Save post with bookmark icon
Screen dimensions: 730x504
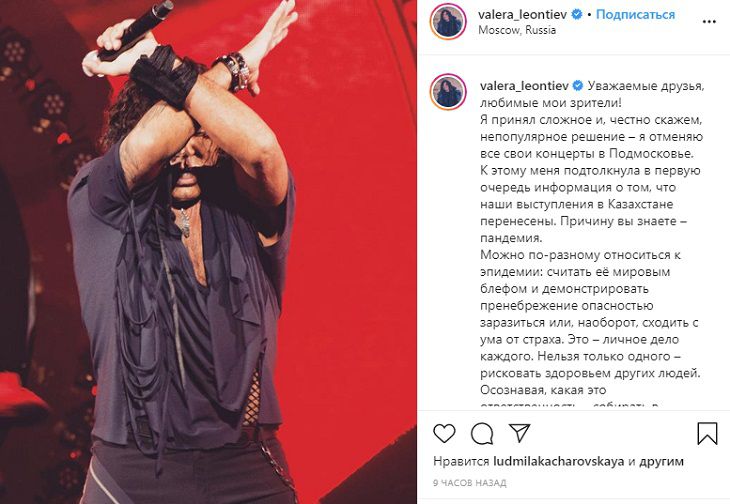(707, 433)
